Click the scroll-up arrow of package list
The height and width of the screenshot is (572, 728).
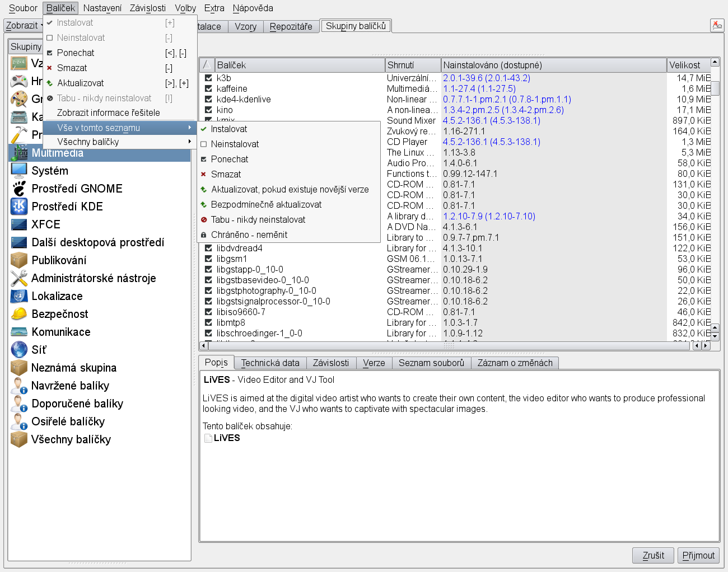coord(715,62)
